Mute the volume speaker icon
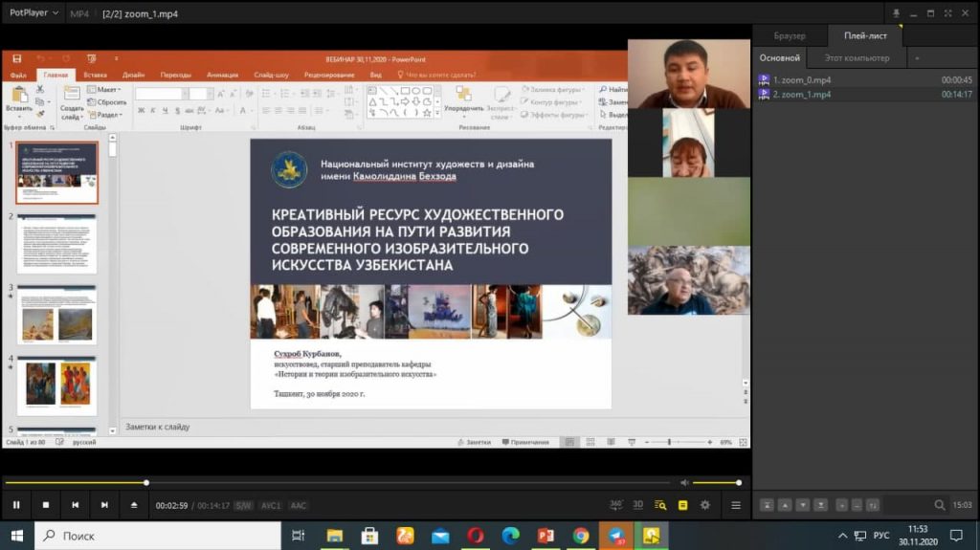The width and height of the screenshot is (980, 550). [684, 483]
